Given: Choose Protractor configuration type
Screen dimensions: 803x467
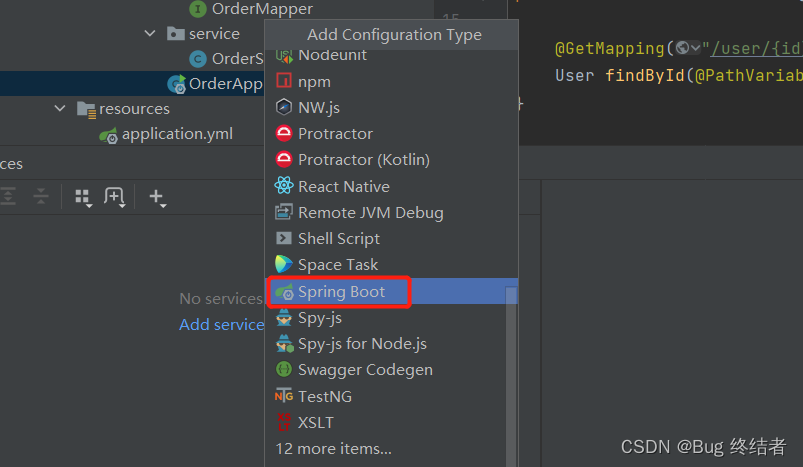Looking at the screenshot, I should click(x=392, y=134).
